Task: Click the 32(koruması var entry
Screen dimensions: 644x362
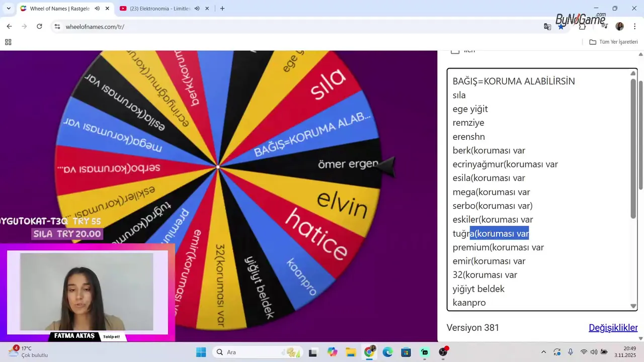Action: click(x=485, y=275)
